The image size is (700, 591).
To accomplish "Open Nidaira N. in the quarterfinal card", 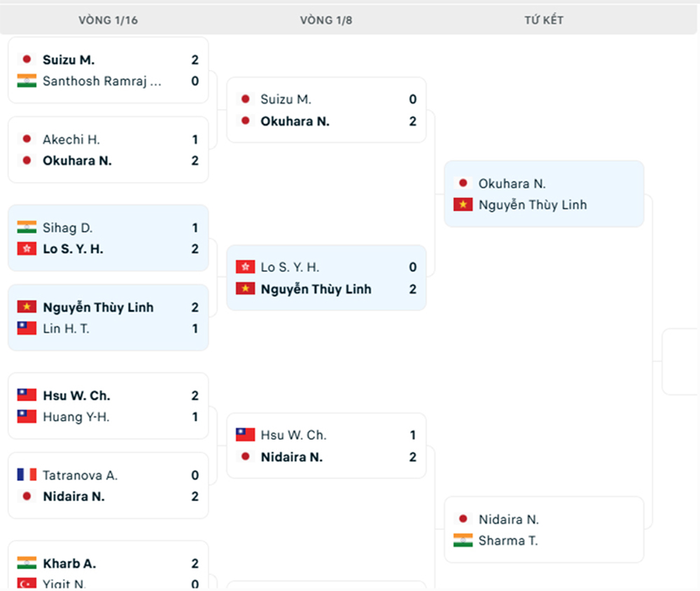I will point(508,520).
